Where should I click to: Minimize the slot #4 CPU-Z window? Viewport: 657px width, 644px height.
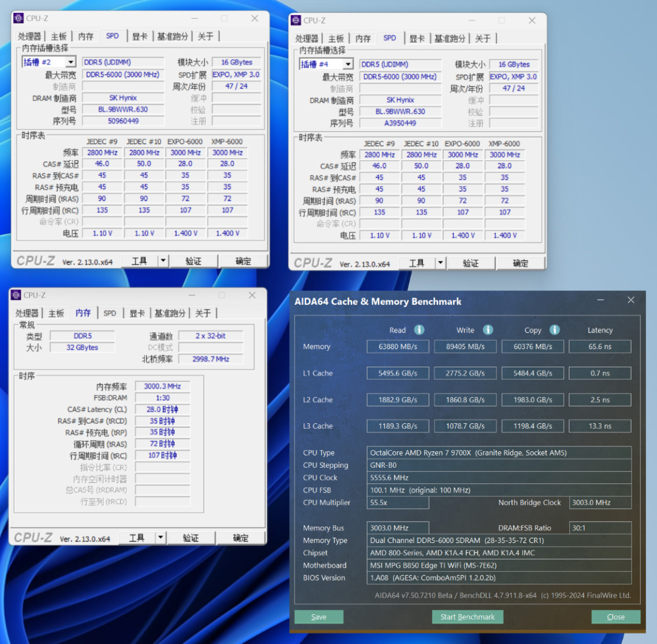472,21
